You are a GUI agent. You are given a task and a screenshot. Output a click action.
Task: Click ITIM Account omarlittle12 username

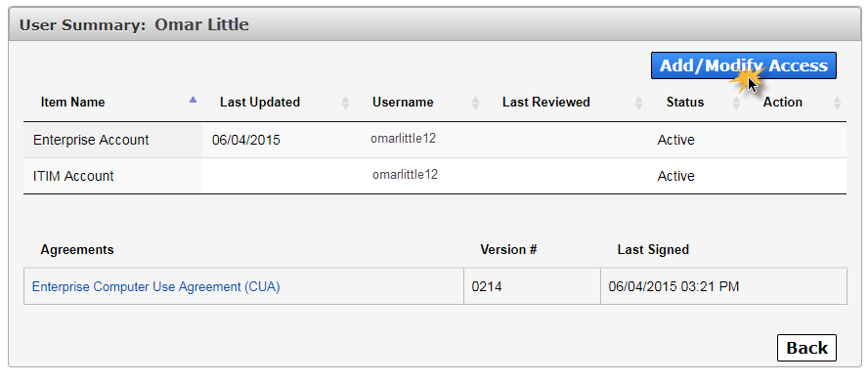(x=405, y=175)
